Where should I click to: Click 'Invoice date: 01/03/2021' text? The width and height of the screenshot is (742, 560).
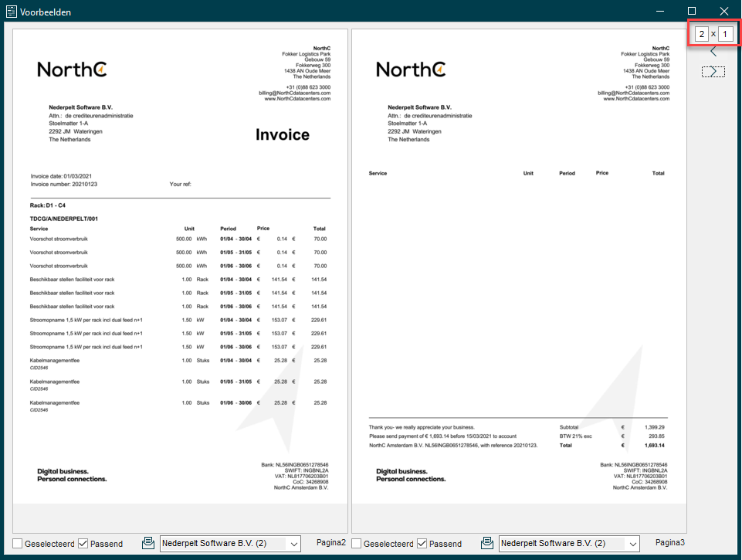pyautogui.click(x=61, y=176)
